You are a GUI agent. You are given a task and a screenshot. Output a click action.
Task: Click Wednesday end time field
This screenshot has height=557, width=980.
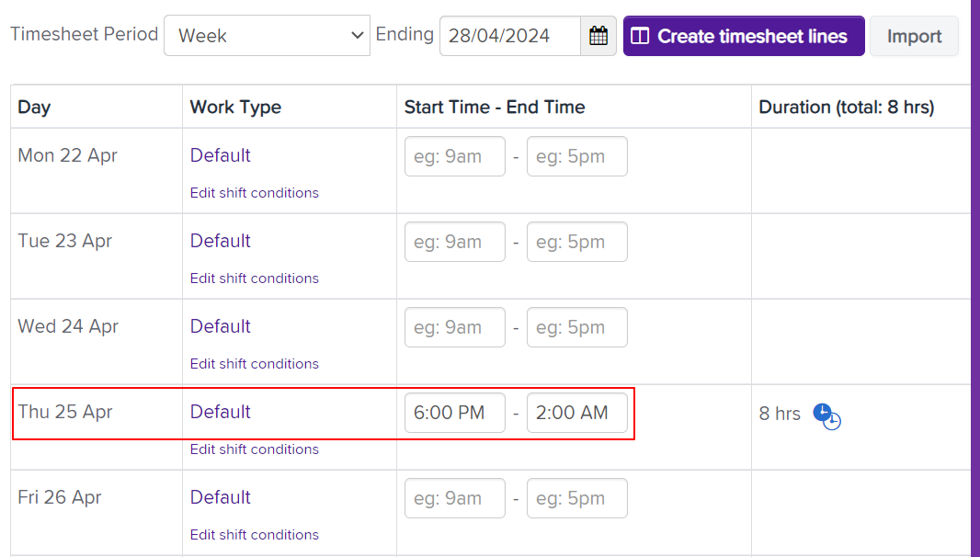576,327
